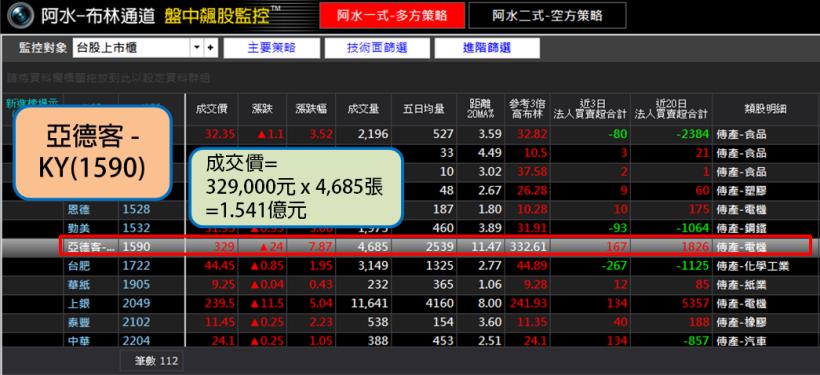This screenshot has height=375, width=820.
Task: Click 5357 in the 上銀 row
Action: (695, 303)
